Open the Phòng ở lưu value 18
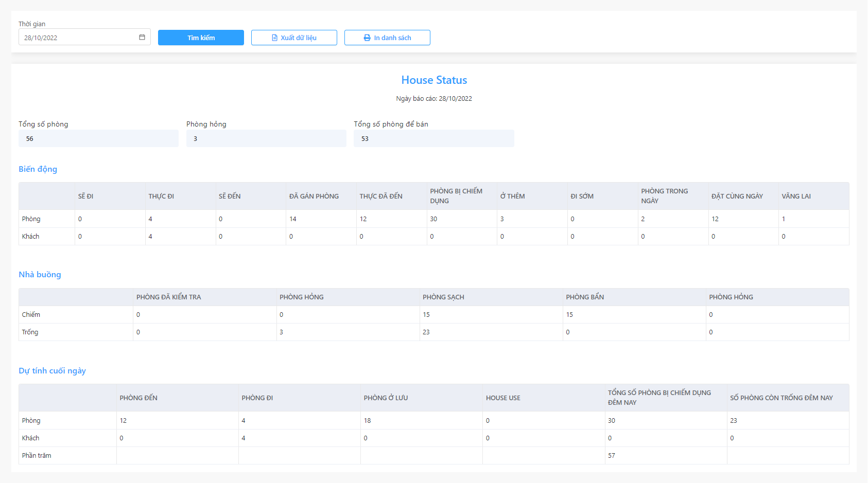 click(x=368, y=421)
